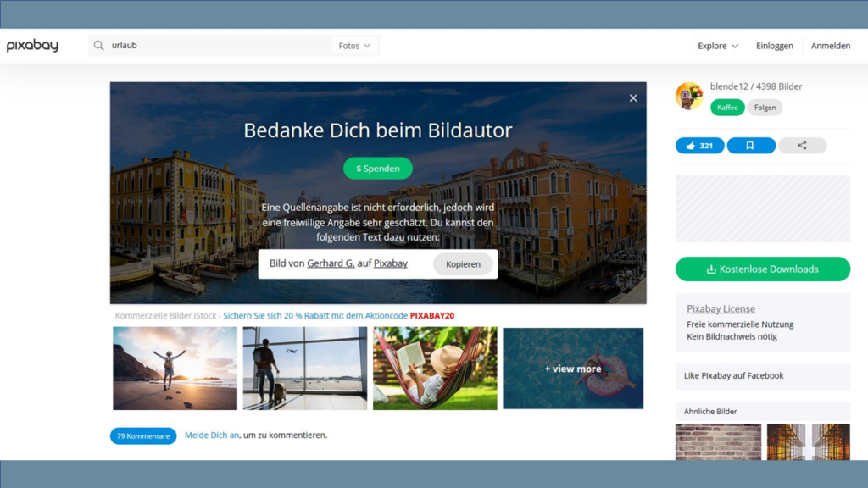Screen dimensions: 868x488
Task: Open the 79 Kommentare badge
Action: click(142, 436)
